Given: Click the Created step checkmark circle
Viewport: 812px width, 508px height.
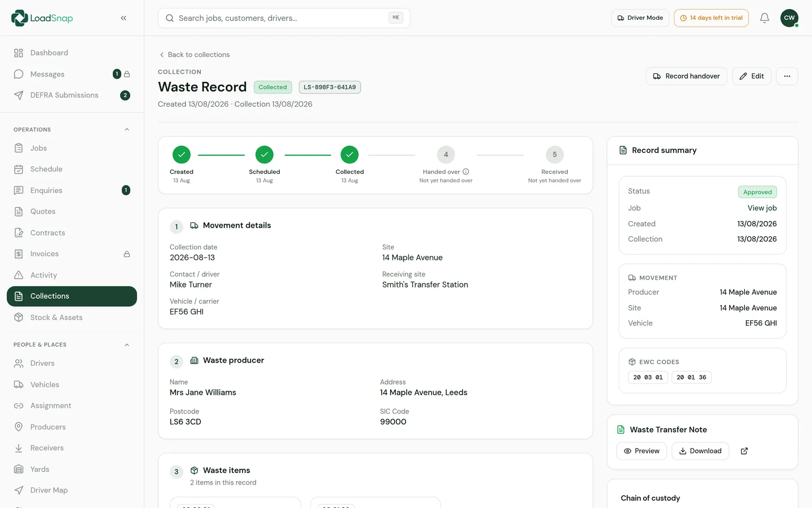Looking at the screenshot, I should 181,154.
